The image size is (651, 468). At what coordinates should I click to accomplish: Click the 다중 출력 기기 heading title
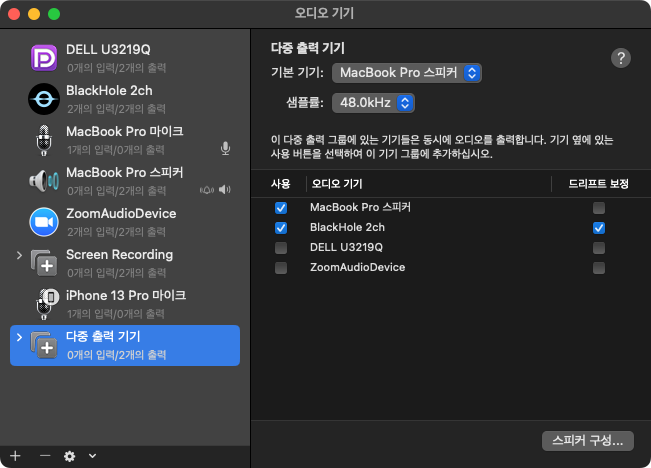coord(308,48)
